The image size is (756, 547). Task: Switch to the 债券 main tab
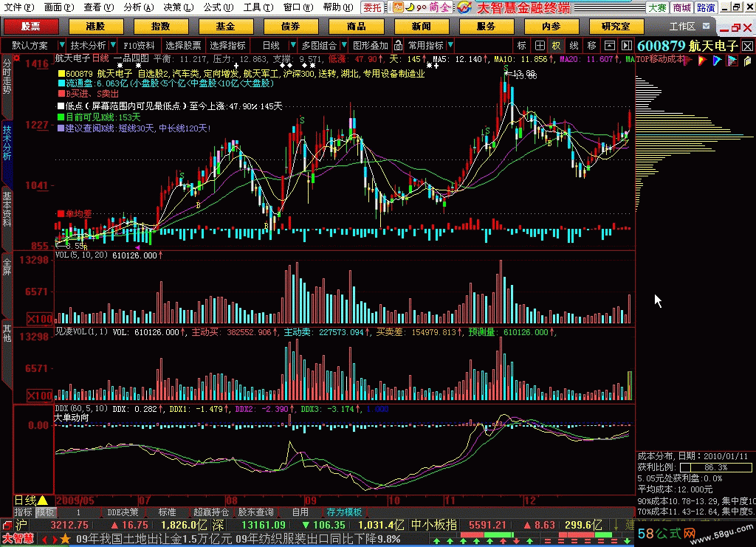coord(291,27)
